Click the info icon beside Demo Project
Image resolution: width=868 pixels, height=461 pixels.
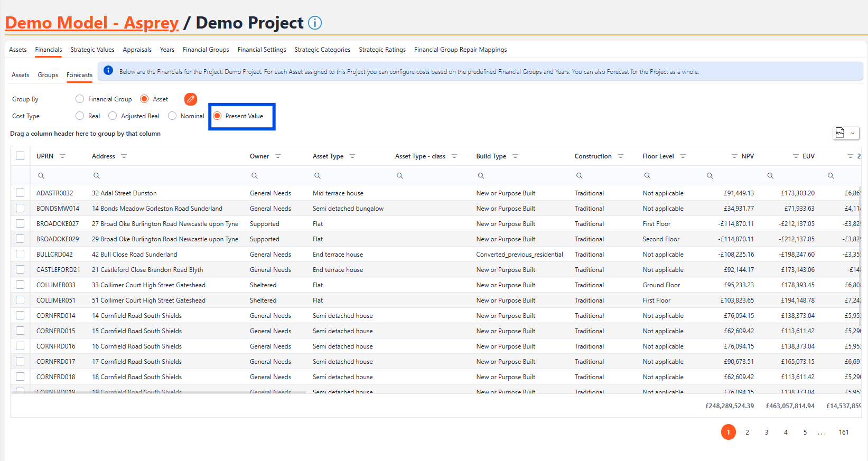(315, 23)
